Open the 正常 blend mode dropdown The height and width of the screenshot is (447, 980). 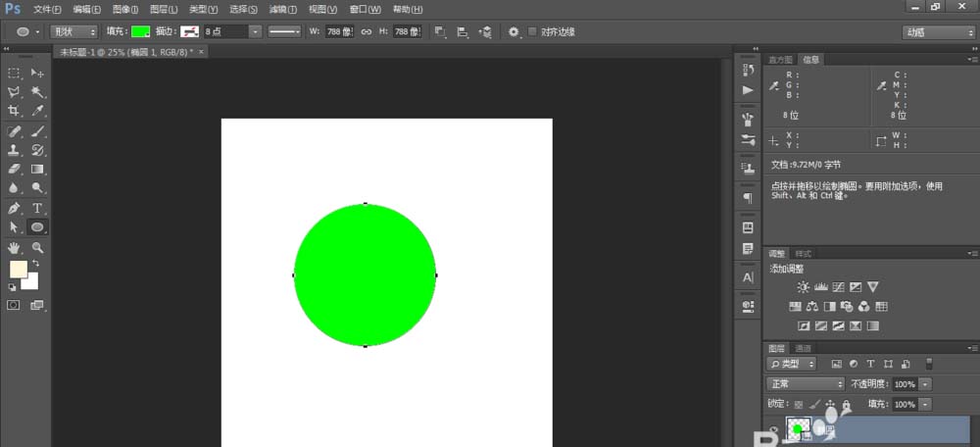(x=806, y=384)
